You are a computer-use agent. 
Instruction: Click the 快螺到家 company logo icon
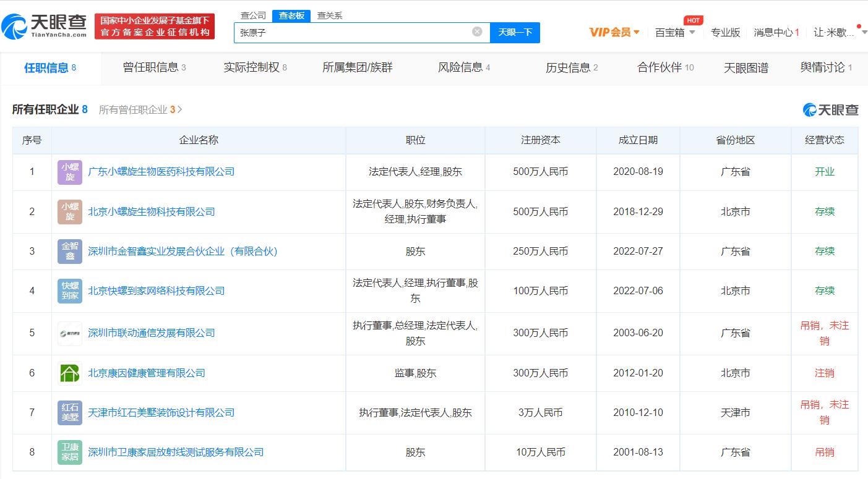(x=70, y=291)
